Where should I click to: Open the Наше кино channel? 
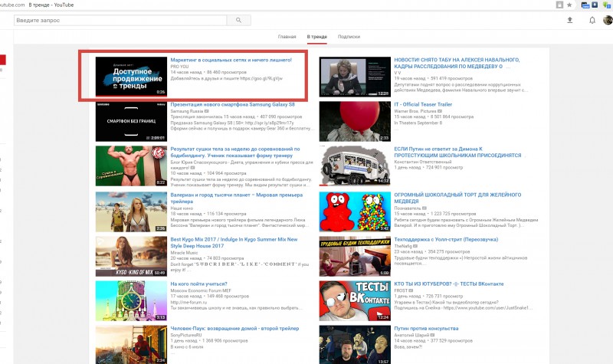click(182, 208)
